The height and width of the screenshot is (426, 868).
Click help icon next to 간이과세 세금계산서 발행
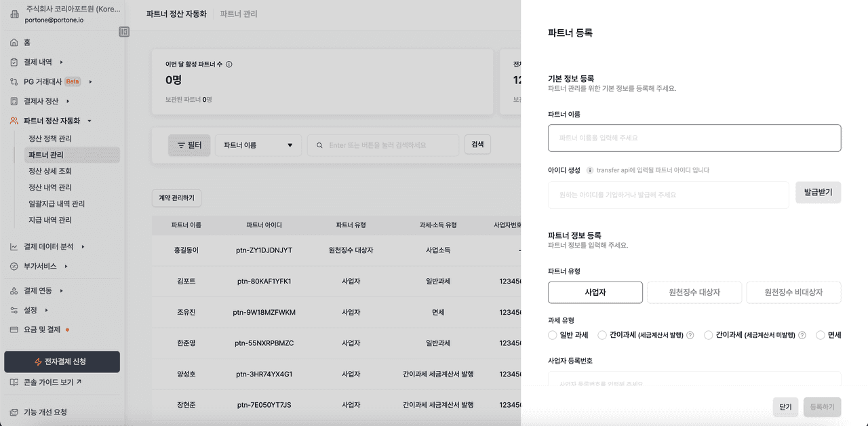click(x=690, y=335)
